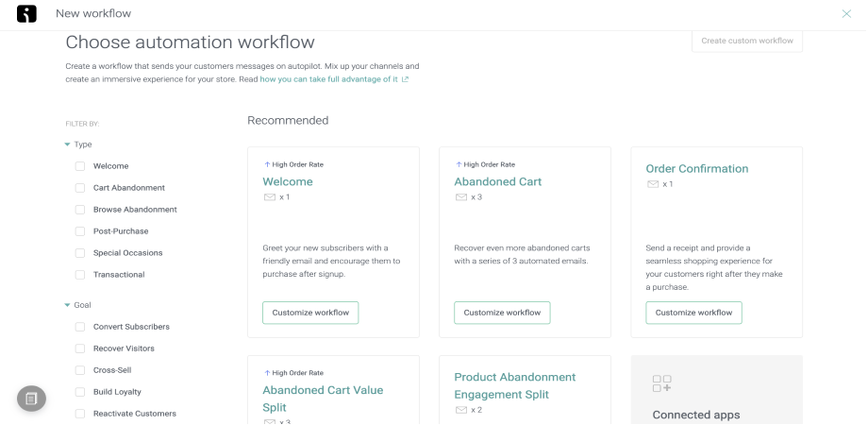Close the New workflow dialog
868x425 pixels.
(846, 13)
